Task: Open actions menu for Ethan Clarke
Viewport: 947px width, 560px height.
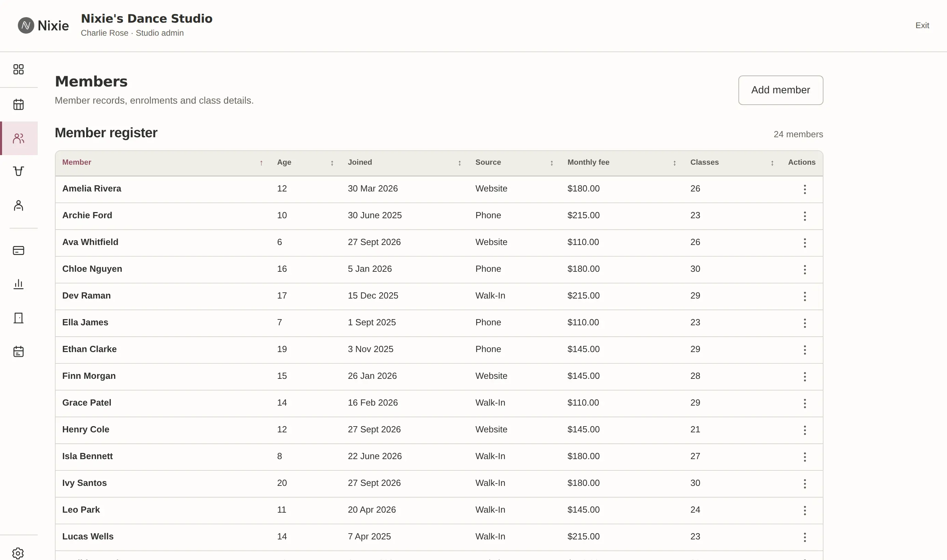Action: (x=805, y=350)
